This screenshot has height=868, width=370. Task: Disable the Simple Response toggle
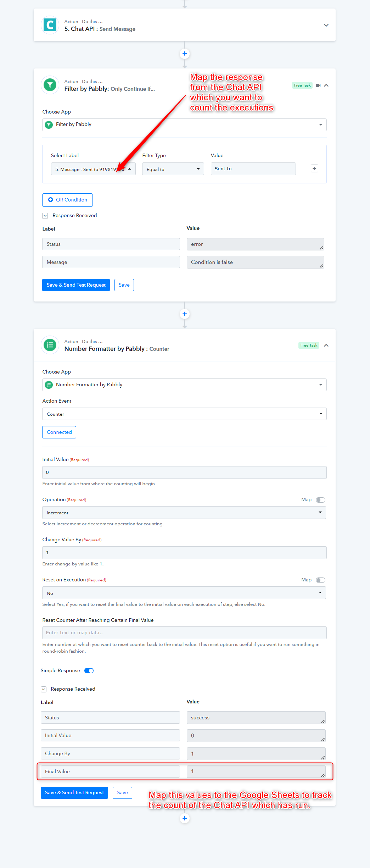89,670
